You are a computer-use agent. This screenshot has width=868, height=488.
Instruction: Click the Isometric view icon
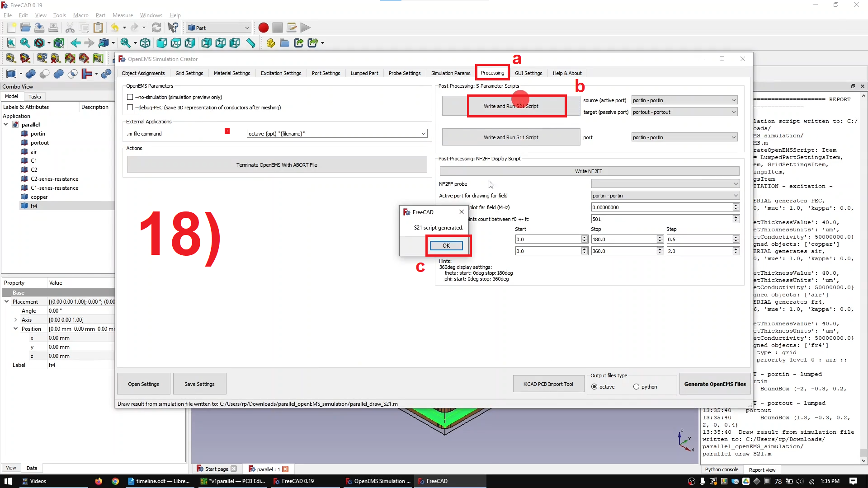(x=145, y=43)
